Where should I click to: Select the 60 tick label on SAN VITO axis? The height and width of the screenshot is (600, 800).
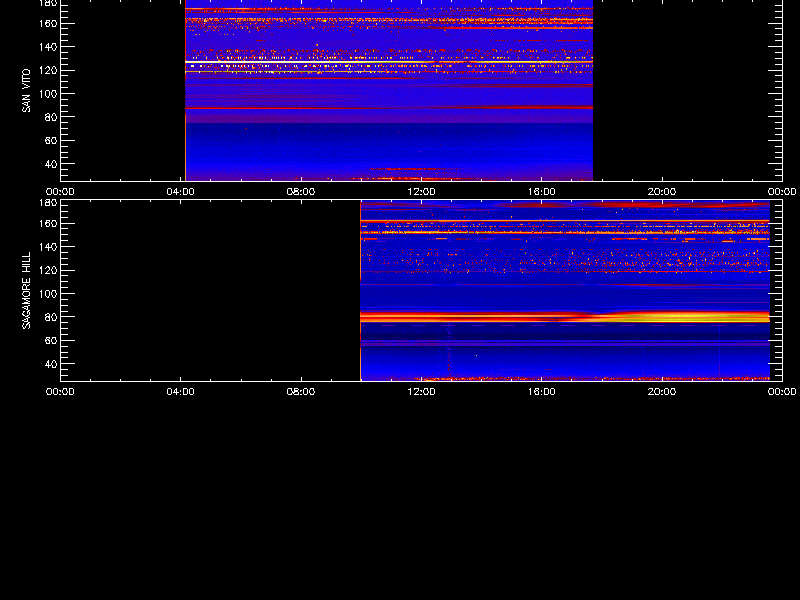click(53, 140)
